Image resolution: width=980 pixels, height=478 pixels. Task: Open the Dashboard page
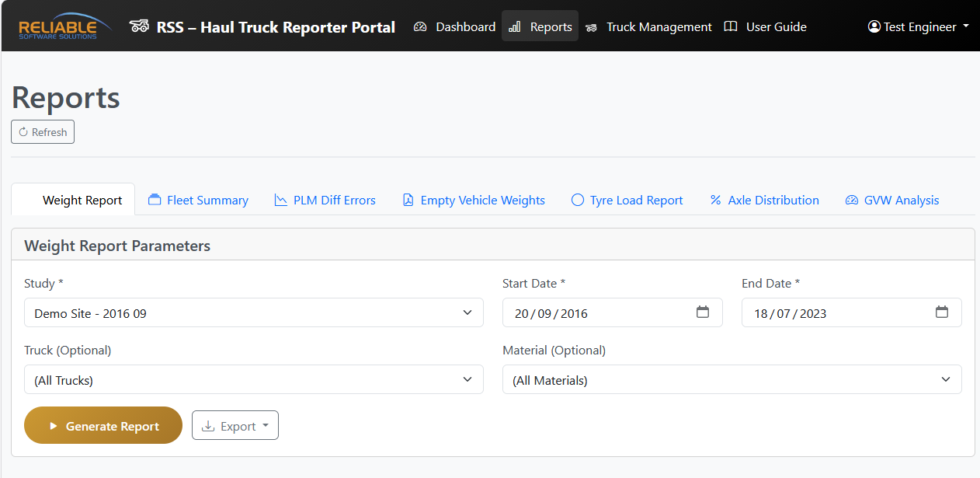pyautogui.click(x=454, y=26)
